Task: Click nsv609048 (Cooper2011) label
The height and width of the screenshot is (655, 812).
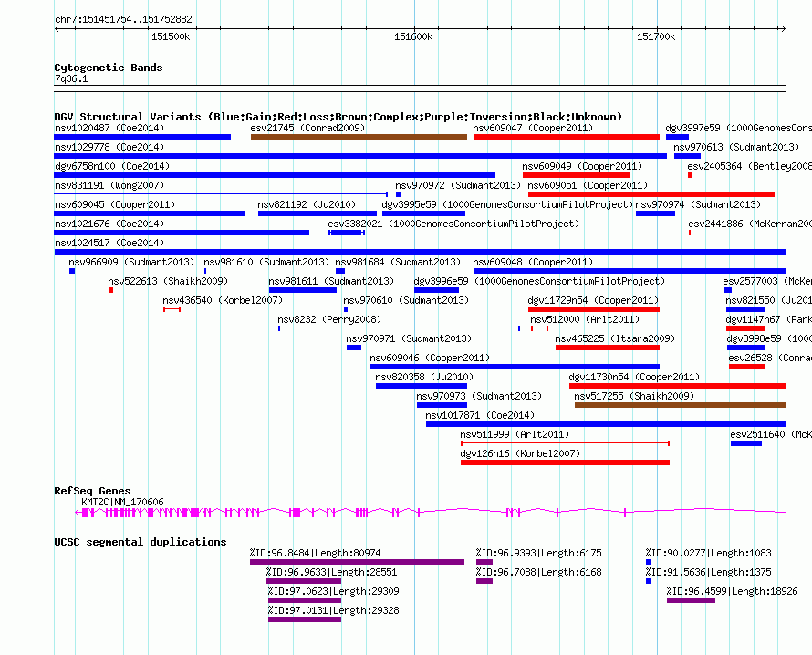Action: pos(533,262)
